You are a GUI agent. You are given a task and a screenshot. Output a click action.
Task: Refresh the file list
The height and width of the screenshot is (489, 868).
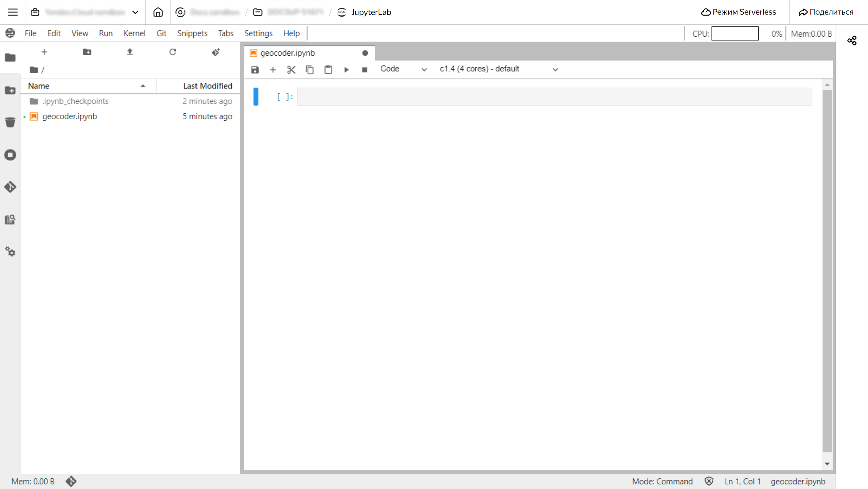pyautogui.click(x=173, y=52)
